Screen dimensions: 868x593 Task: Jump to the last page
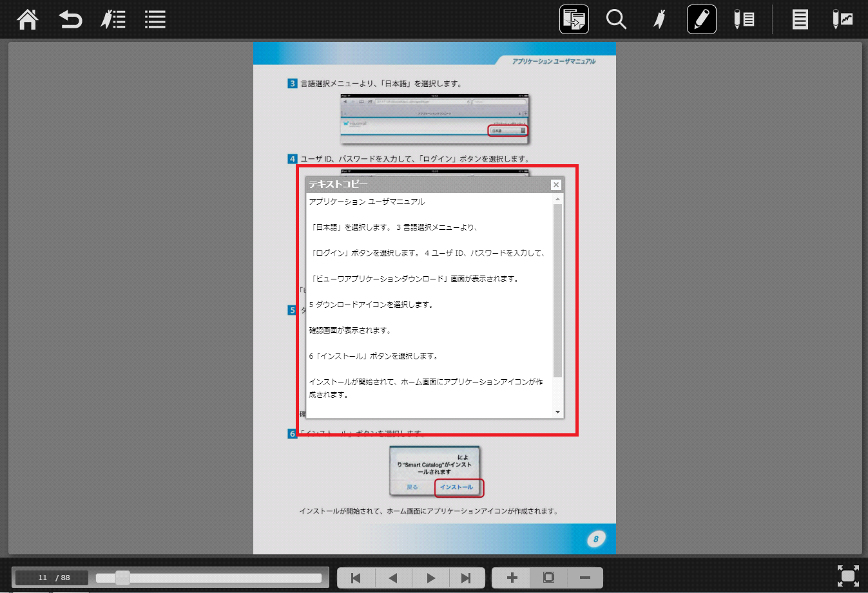[x=466, y=578]
